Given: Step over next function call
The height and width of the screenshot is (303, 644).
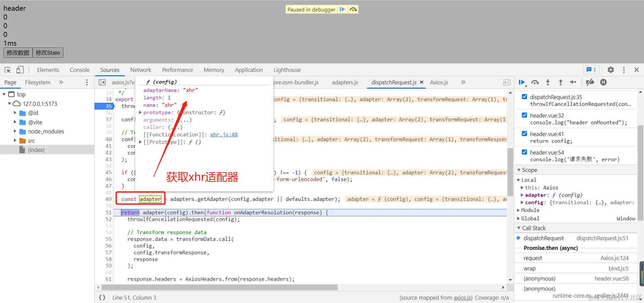Looking at the screenshot, I should coord(535,82).
